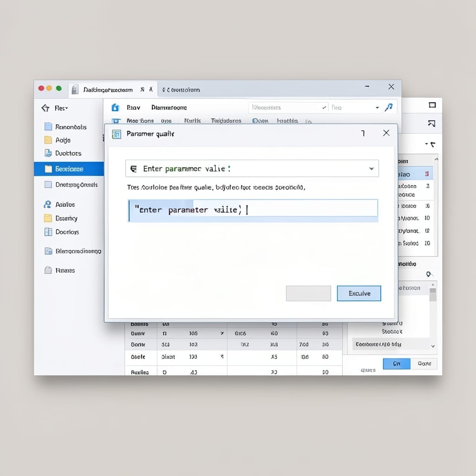Click the blue pin icon beside Pno
This screenshot has height=476, width=476.
click(389, 107)
